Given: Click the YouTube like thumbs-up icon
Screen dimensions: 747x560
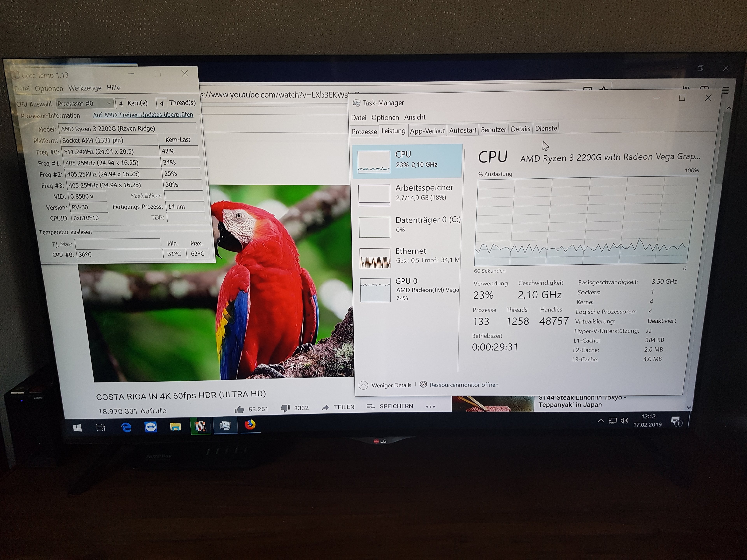Looking at the screenshot, I should coord(239,409).
